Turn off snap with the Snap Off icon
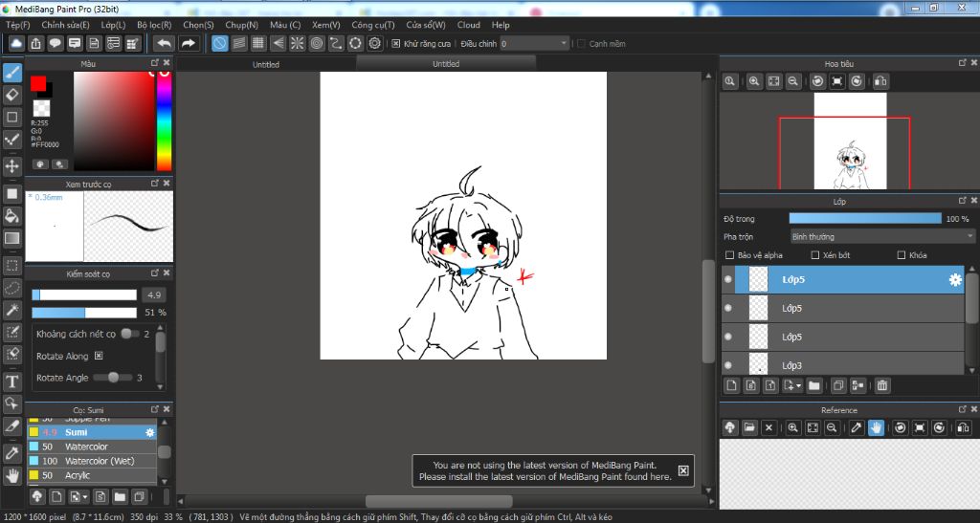980x523 pixels. pyautogui.click(x=219, y=43)
